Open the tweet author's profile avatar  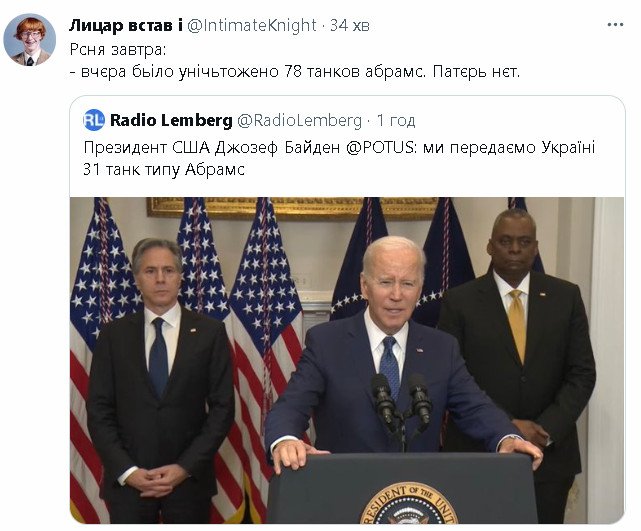(x=29, y=40)
